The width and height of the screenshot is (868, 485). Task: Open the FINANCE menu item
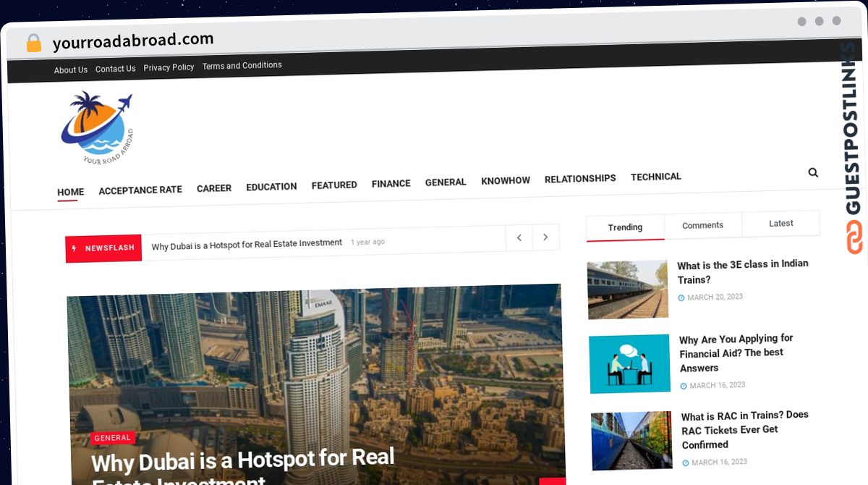391,184
